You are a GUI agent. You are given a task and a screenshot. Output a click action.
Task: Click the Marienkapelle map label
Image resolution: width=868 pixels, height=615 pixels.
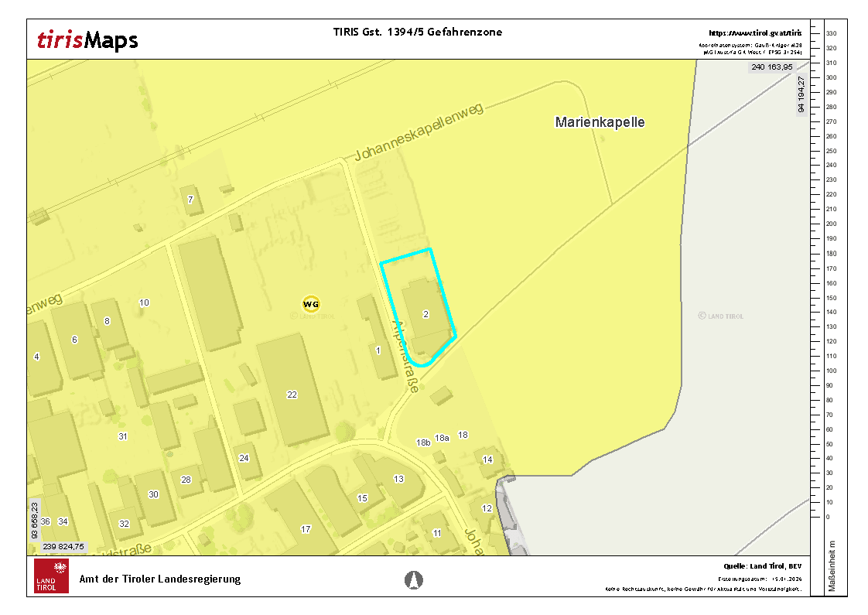point(600,122)
